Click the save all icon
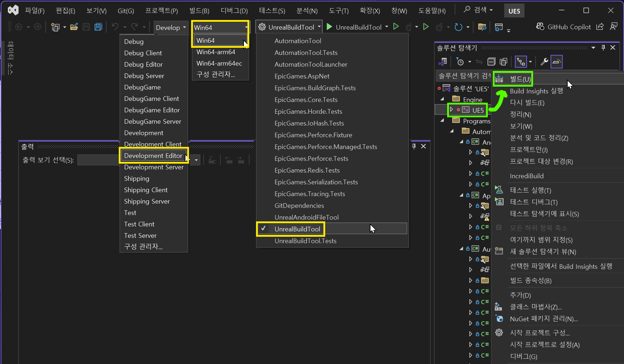This screenshot has height=364, width=624. point(98,27)
